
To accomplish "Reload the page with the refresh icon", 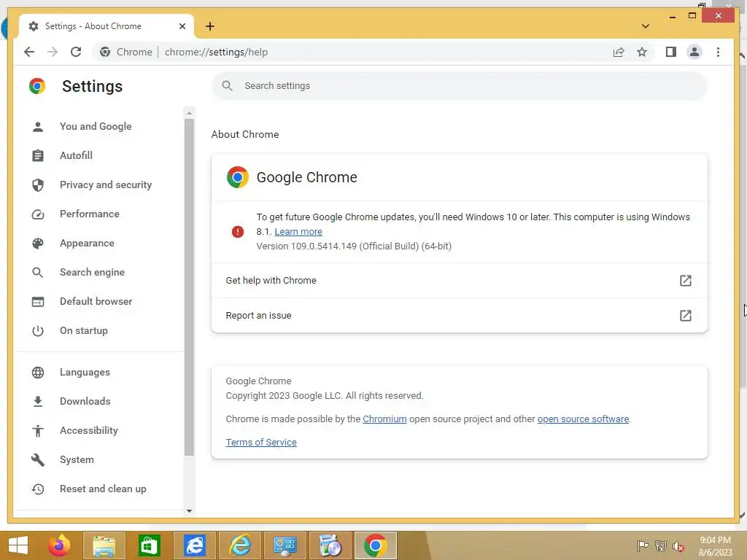I will [x=76, y=52].
